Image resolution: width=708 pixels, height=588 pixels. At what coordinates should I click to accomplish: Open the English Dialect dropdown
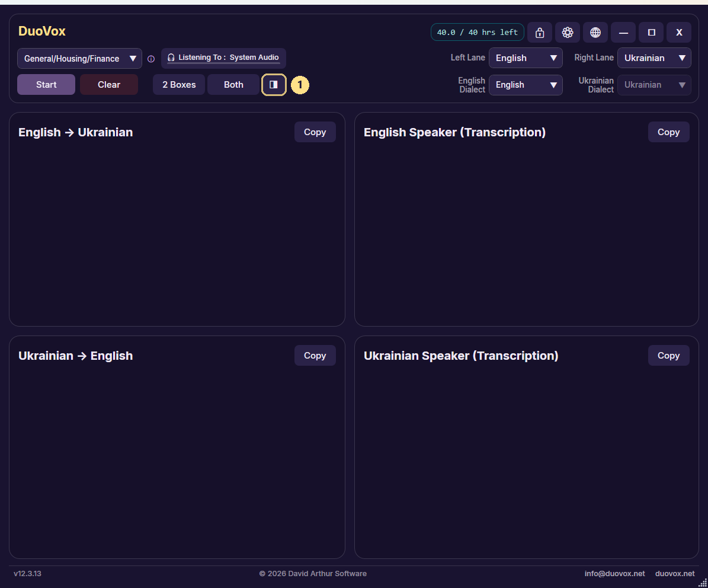tap(526, 85)
